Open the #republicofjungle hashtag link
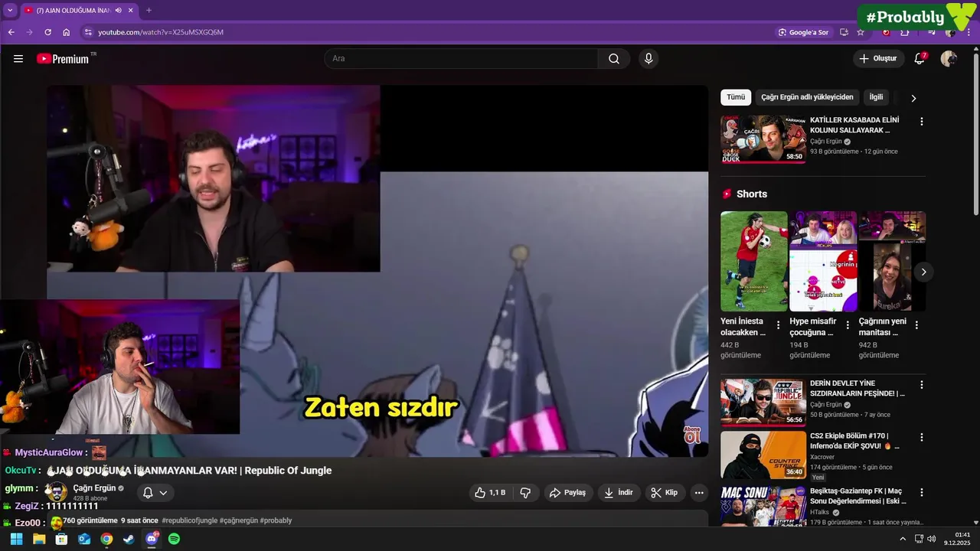Screen dimensions: 980x551 coord(189,520)
